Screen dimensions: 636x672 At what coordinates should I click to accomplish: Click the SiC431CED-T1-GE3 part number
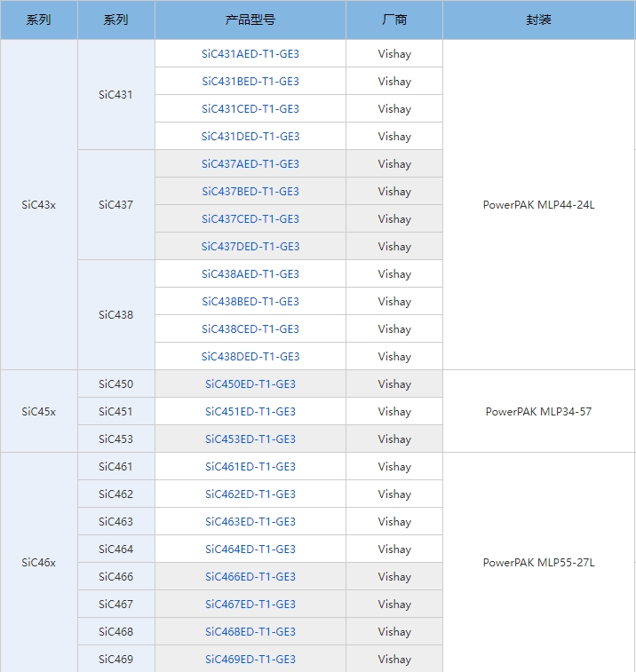click(x=250, y=109)
